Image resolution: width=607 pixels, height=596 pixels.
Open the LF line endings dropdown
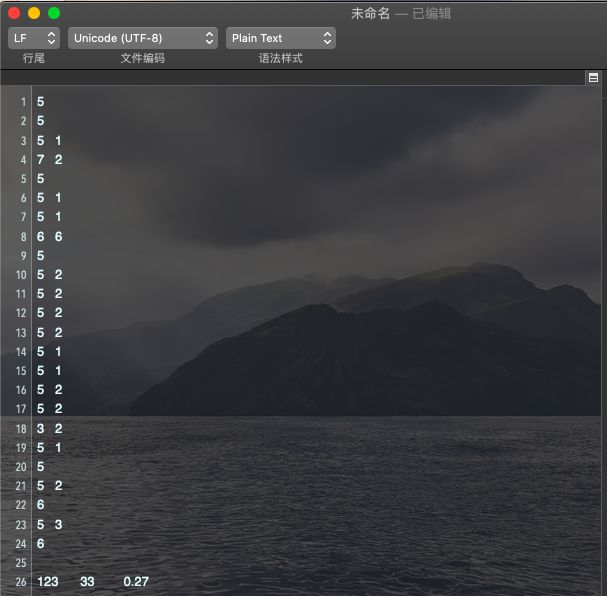tap(34, 38)
